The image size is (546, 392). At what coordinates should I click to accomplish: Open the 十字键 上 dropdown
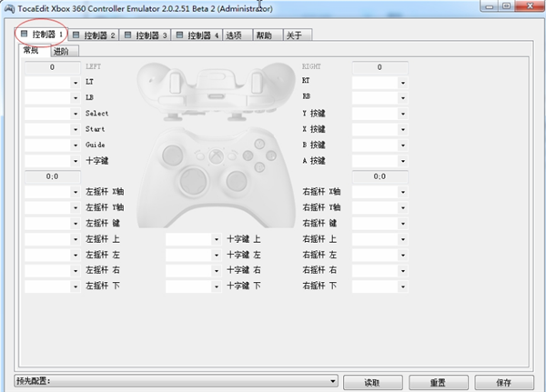tap(194, 239)
